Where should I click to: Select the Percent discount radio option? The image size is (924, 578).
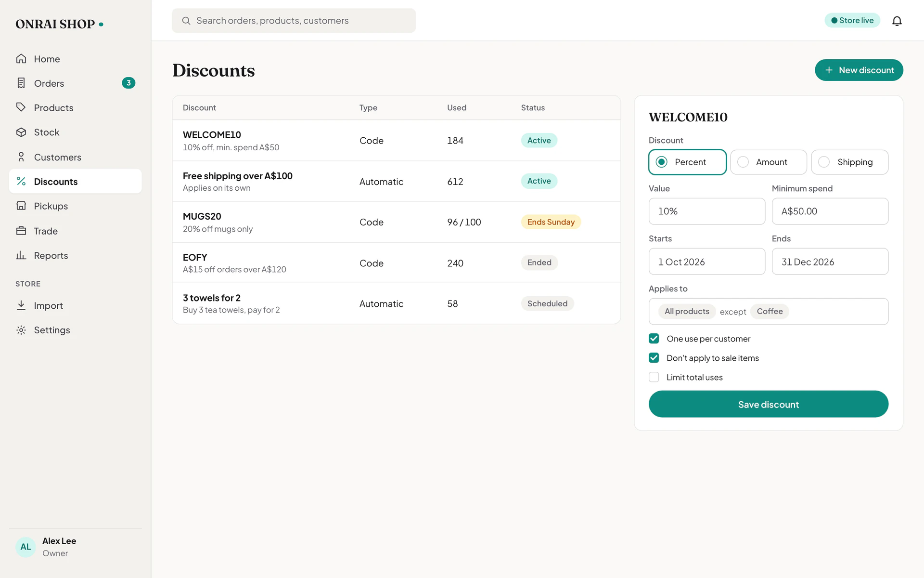(687, 162)
